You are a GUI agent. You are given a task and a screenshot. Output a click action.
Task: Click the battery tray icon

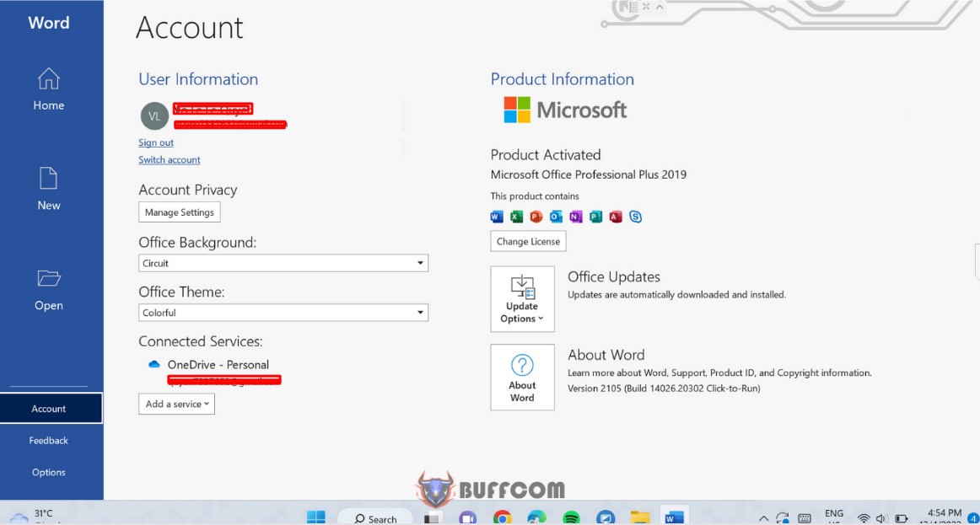coord(901,518)
